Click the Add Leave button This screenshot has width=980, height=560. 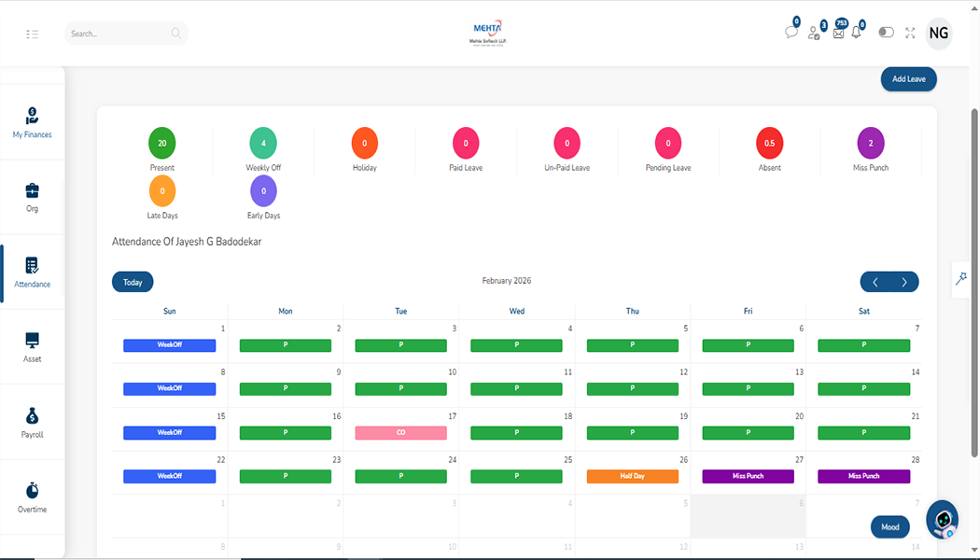tap(908, 79)
